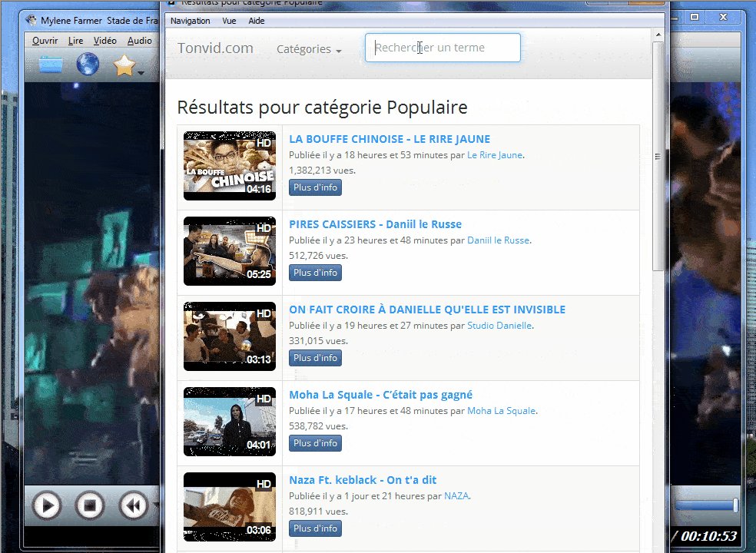This screenshot has height=553, width=756.
Task: Expand the arrow beside the star icon
Action: click(x=141, y=73)
